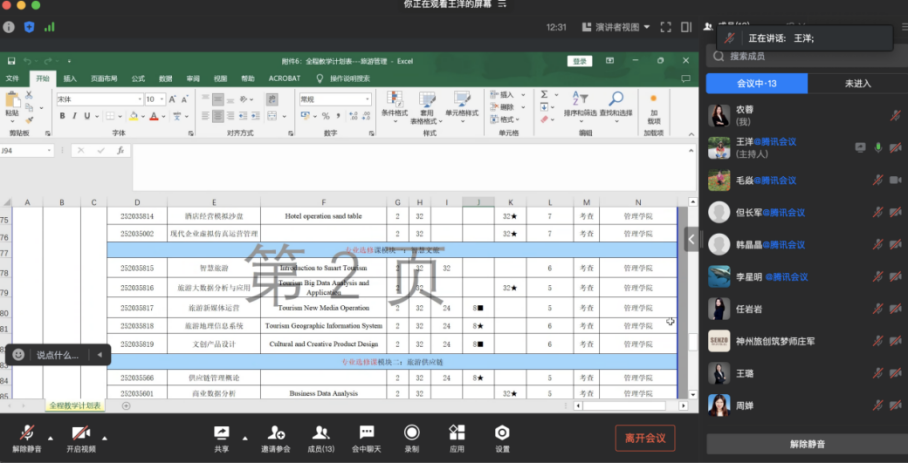Open the Excel 公式 ribbon tab
The width and height of the screenshot is (908, 464).
(x=138, y=78)
